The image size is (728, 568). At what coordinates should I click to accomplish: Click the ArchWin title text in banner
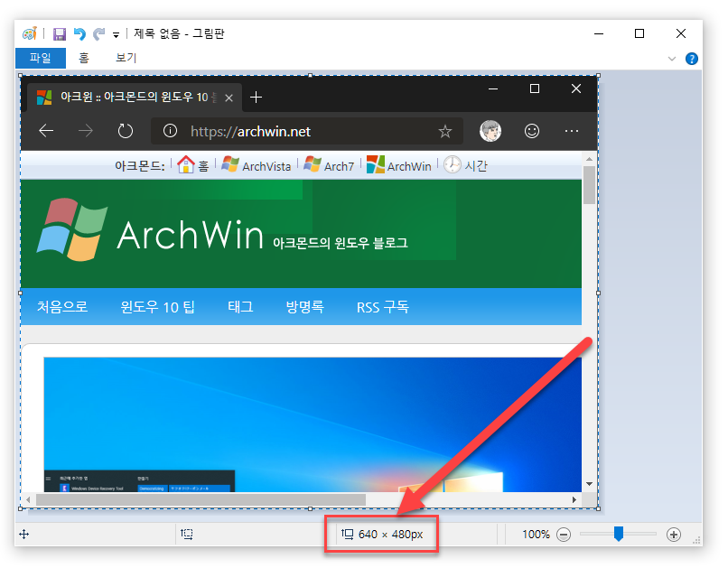pos(190,235)
